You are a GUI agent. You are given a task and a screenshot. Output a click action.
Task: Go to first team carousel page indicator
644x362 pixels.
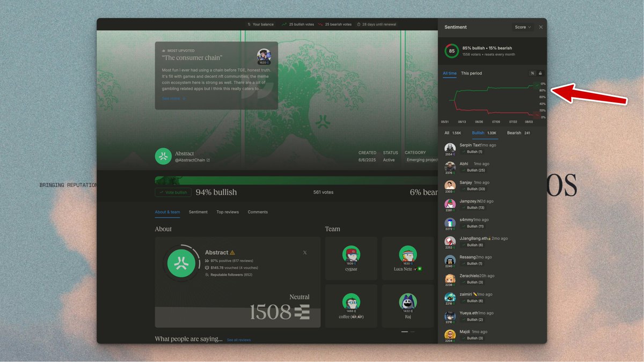click(404, 332)
